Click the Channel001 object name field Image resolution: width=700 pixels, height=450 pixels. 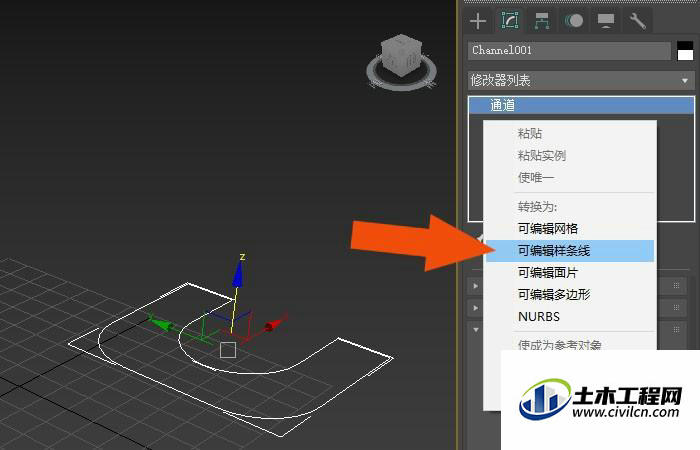pyautogui.click(x=569, y=50)
